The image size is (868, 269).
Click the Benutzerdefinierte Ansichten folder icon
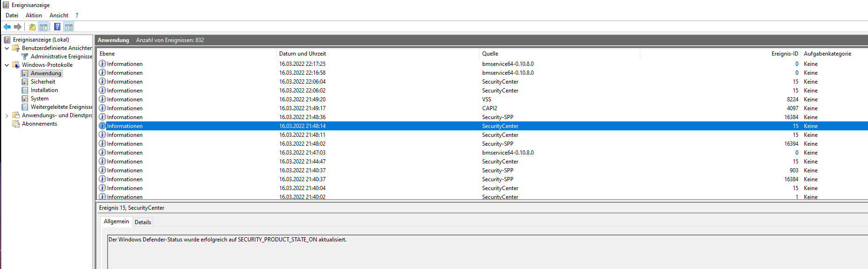pos(16,48)
